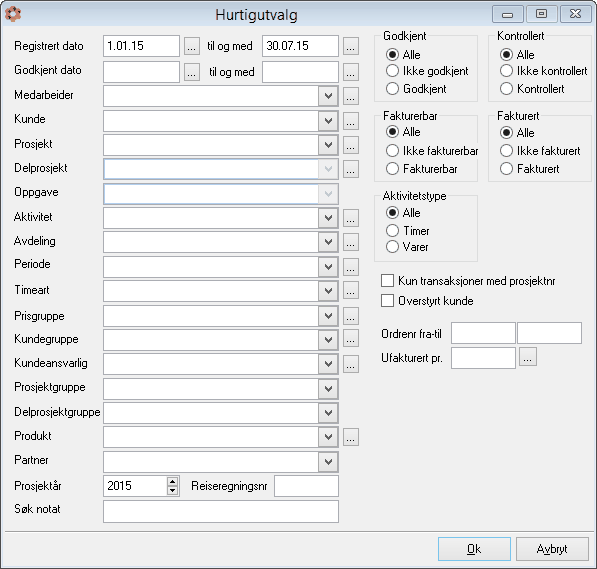This screenshot has width=597, height=569.
Task: Expand the Kundegruppe dropdown
Action: click(328, 339)
